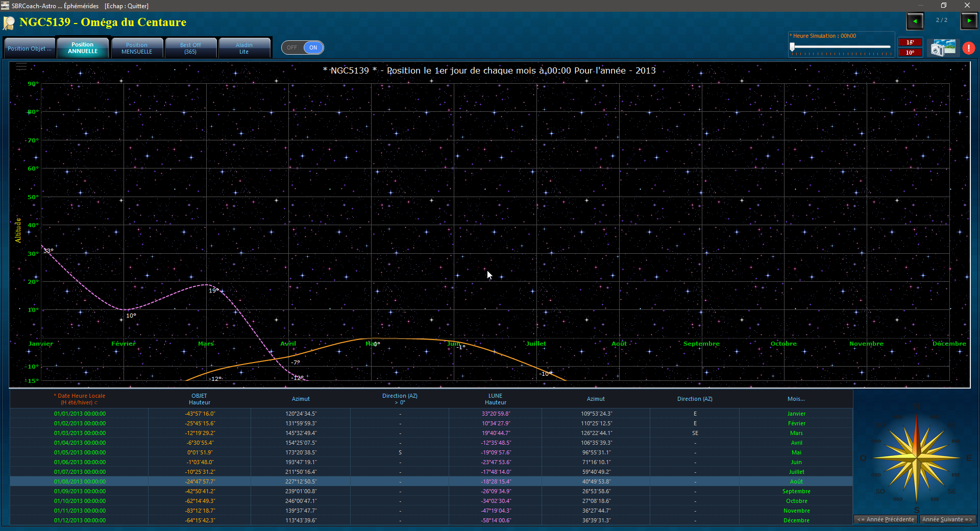Click the Septembre month cell in table
The width and height of the screenshot is (980, 531).
796,491
